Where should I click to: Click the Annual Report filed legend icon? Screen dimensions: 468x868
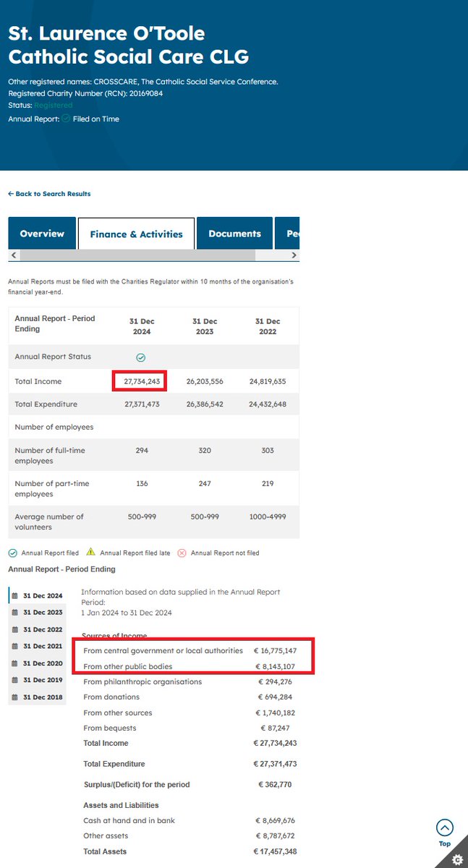13,553
